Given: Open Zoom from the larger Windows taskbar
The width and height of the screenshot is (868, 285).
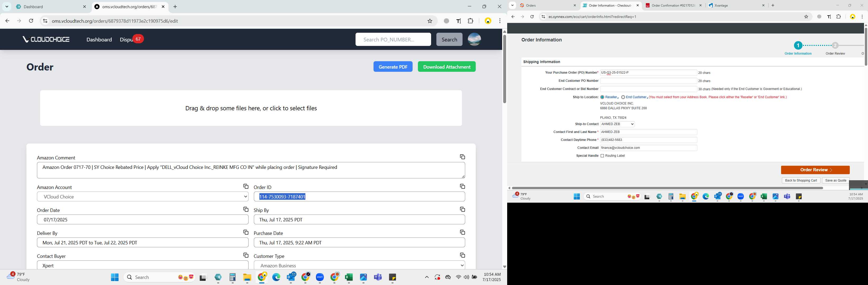Looking at the screenshot, I should point(320,277).
